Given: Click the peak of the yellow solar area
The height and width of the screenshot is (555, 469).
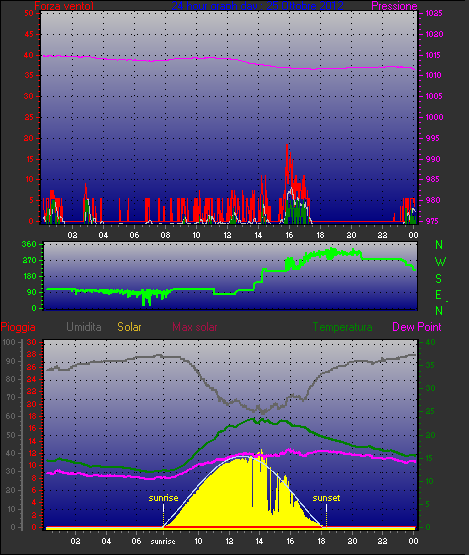Looking at the screenshot, I should pos(261,450).
